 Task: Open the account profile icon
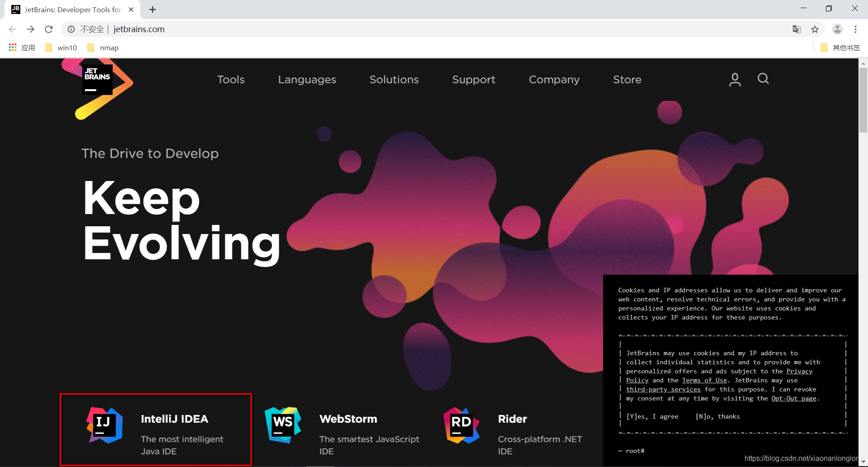point(735,80)
